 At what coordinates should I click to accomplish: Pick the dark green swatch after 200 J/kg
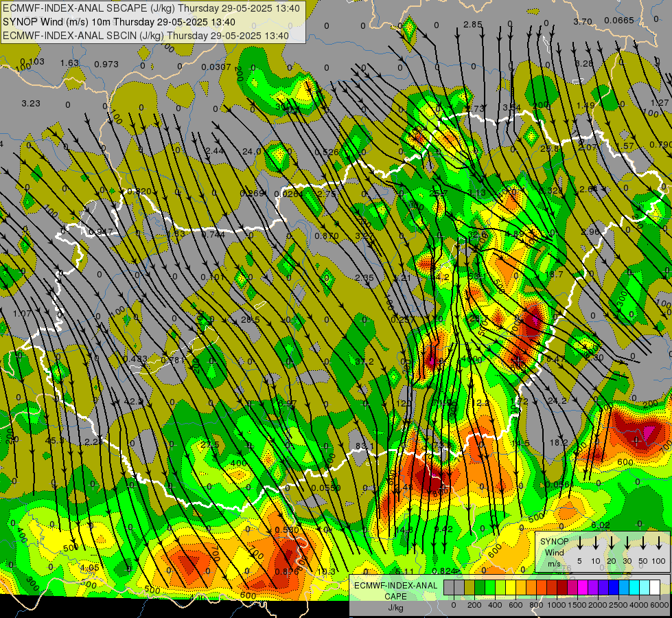480,587
